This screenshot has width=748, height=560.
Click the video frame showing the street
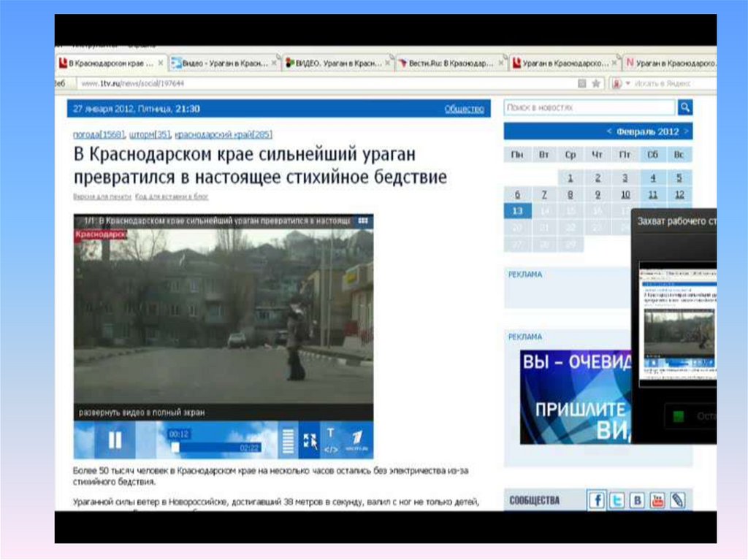(224, 316)
